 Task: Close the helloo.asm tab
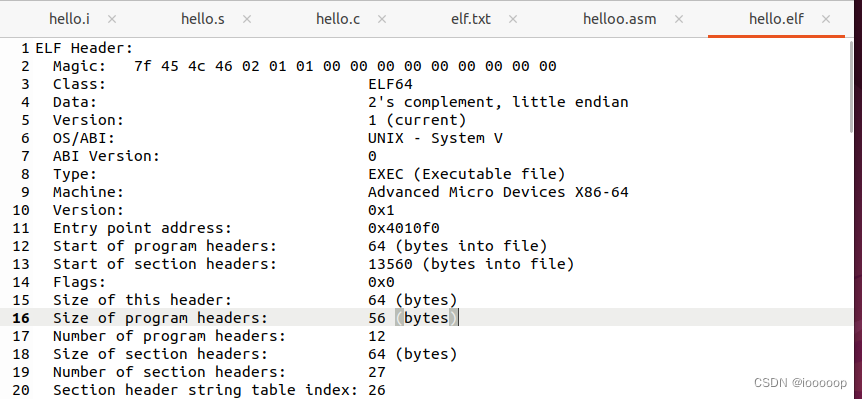click(679, 19)
